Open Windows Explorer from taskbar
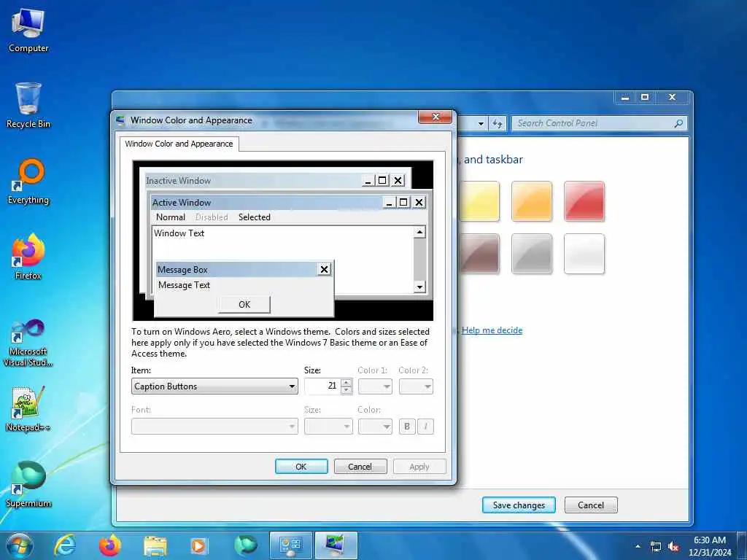This screenshot has width=747, height=560. click(155, 546)
